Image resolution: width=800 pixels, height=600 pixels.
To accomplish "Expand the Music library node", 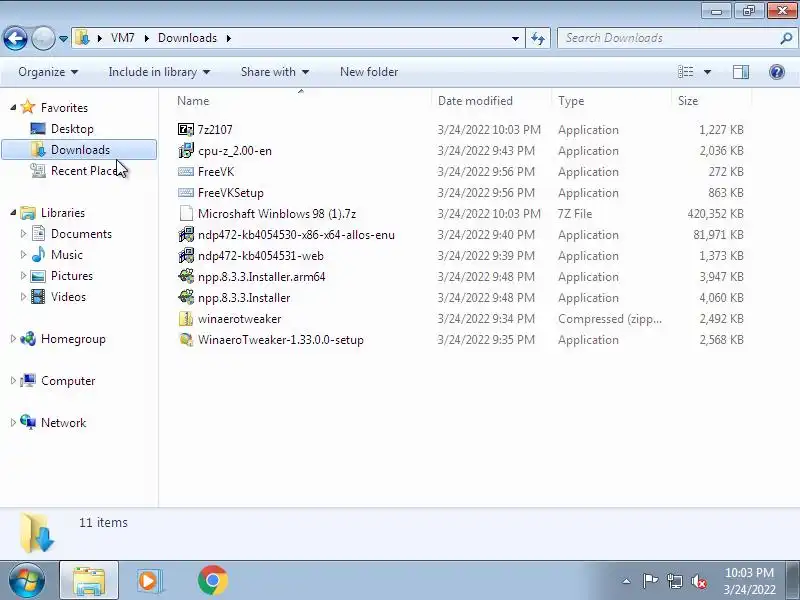I will pyautogui.click(x=23, y=255).
